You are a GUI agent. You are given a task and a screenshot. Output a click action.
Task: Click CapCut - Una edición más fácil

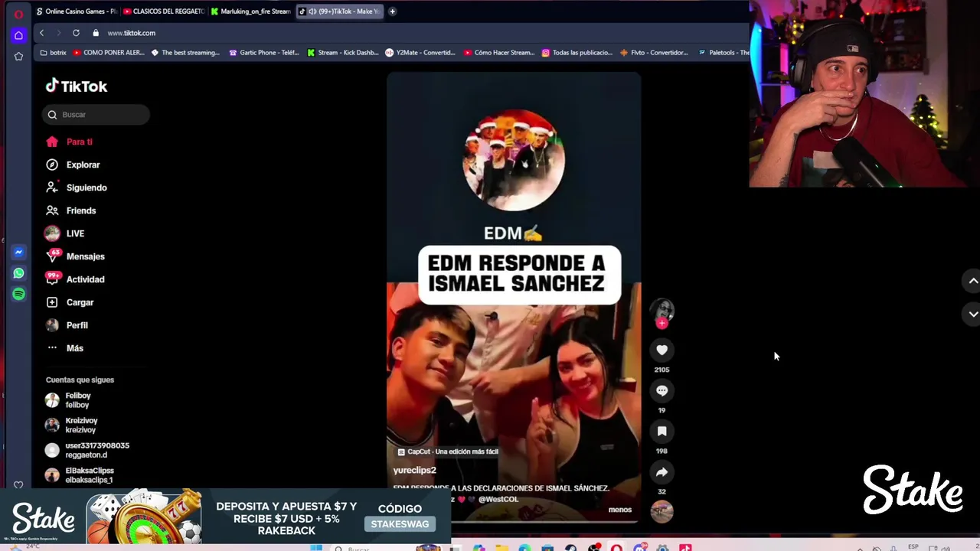tap(448, 452)
